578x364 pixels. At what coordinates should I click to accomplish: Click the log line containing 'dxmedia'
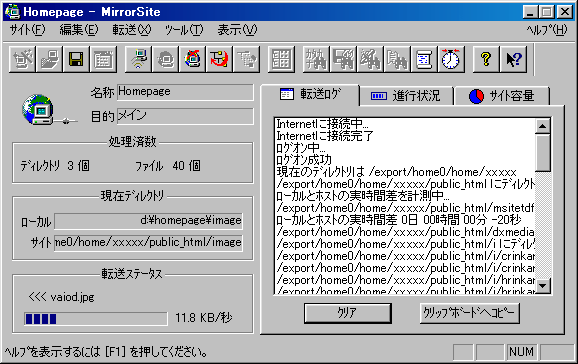click(405, 232)
